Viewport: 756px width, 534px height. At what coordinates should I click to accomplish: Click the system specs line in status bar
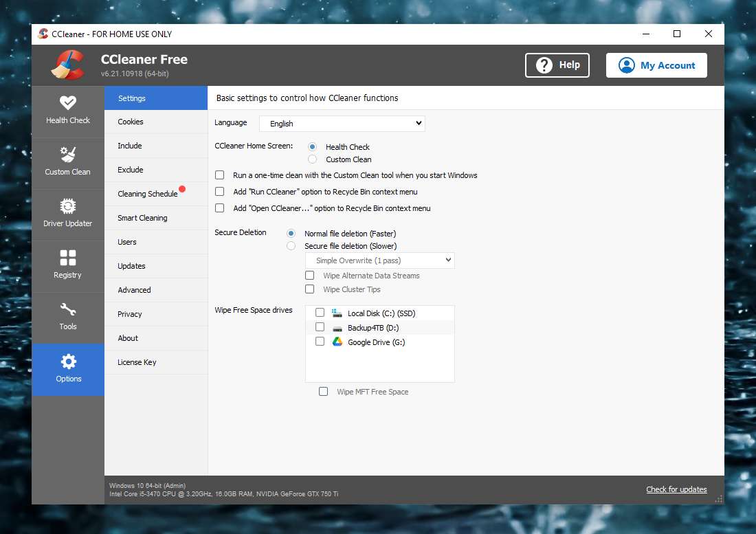pos(224,494)
